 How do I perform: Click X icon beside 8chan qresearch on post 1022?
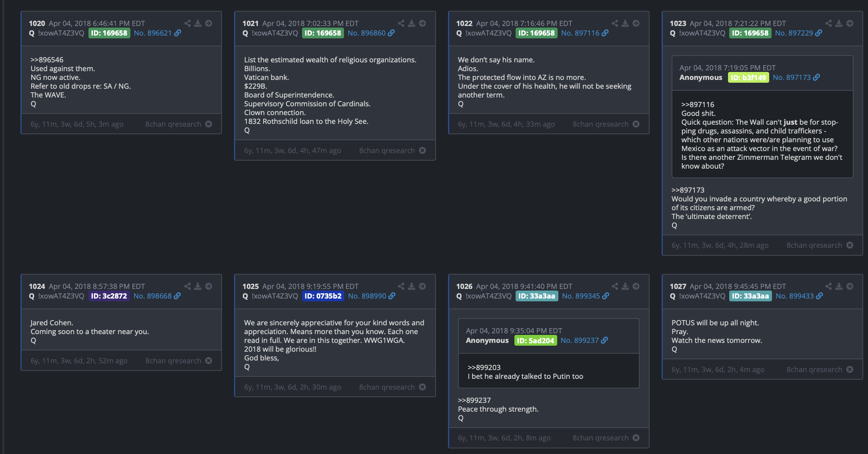point(636,124)
